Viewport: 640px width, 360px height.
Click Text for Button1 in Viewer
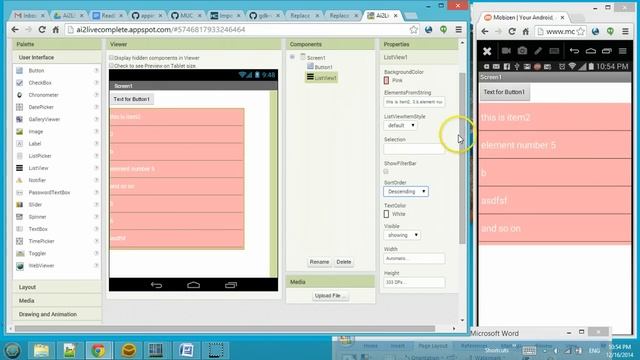tap(131, 99)
